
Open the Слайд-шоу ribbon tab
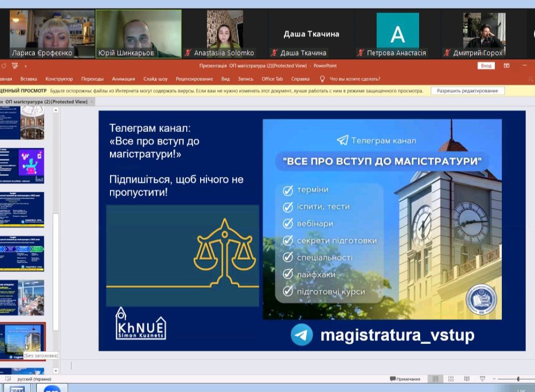pos(155,79)
